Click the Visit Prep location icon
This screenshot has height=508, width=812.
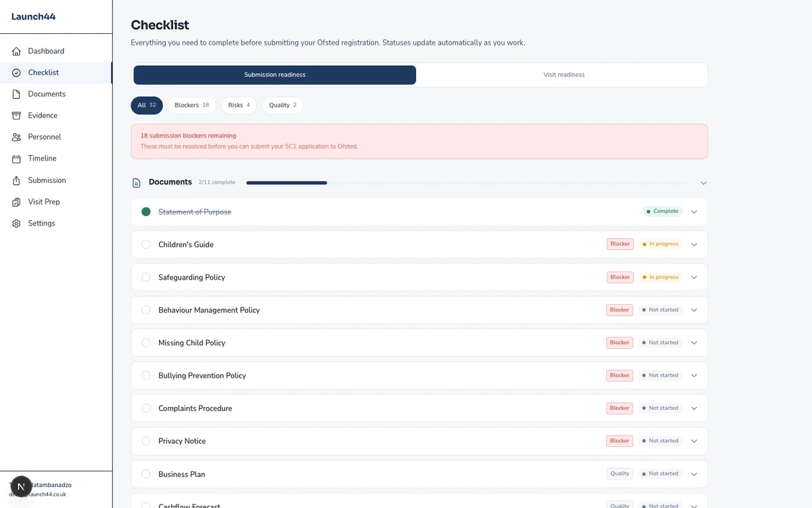[16, 201]
